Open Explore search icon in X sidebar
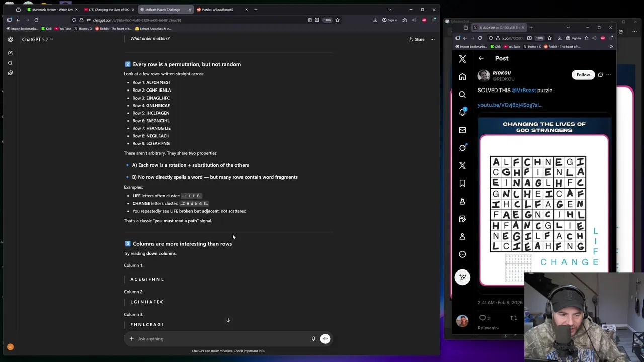Image resolution: width=644 pixels, height=362 pixels. [x=462, y=95]
